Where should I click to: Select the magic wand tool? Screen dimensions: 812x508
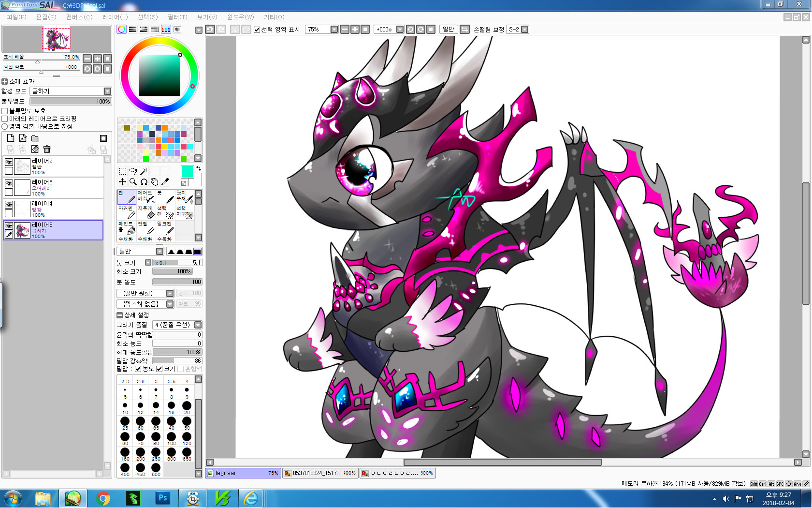144,171
